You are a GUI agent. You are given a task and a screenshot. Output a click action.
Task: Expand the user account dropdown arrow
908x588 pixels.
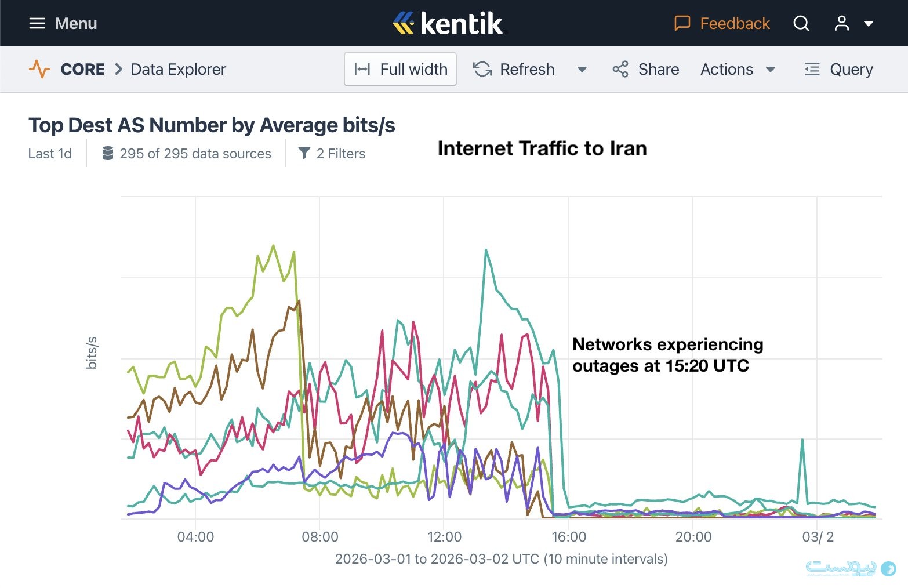click(869, 24)
